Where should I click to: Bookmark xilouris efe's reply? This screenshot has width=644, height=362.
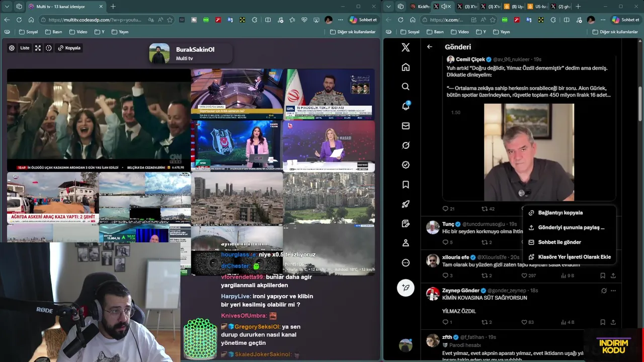point(603,276)
